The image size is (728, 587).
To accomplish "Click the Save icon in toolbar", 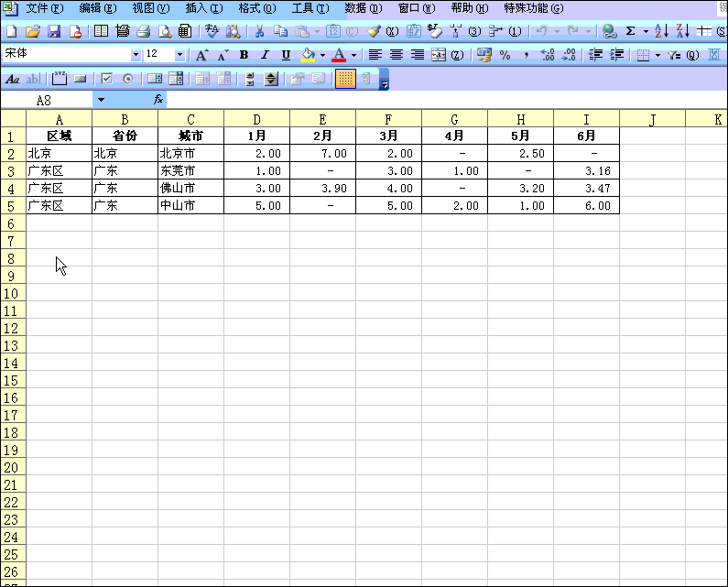I will tap(54, 31).
